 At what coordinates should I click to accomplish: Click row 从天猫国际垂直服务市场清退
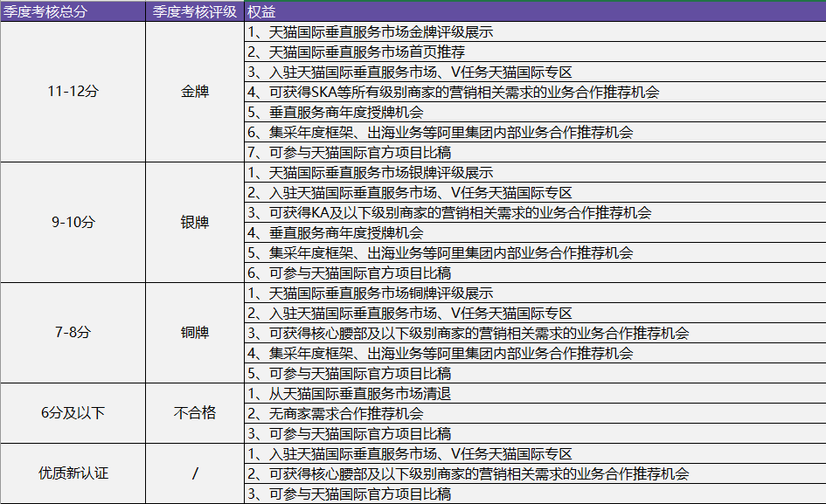pyautogui.click(x=535, y=394)
